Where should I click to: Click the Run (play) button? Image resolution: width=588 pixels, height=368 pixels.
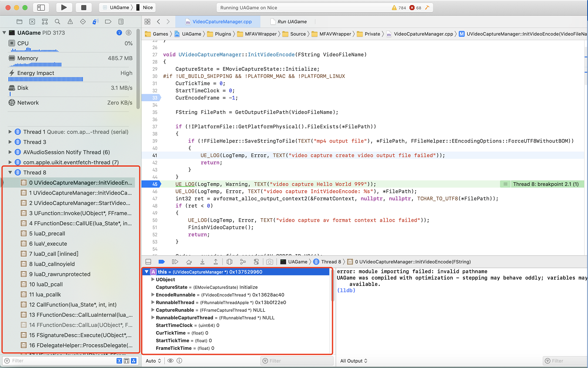click(x=64, y=8)
